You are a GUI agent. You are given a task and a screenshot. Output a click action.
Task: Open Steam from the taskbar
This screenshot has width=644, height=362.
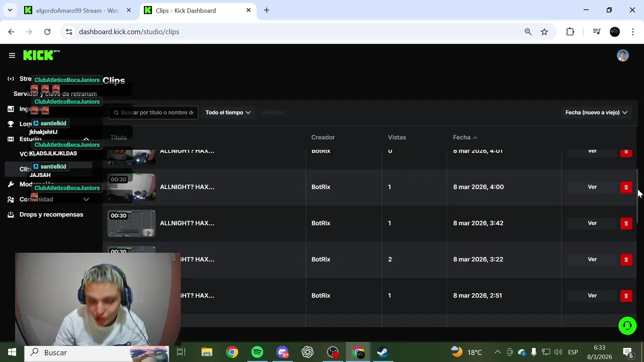383,352
